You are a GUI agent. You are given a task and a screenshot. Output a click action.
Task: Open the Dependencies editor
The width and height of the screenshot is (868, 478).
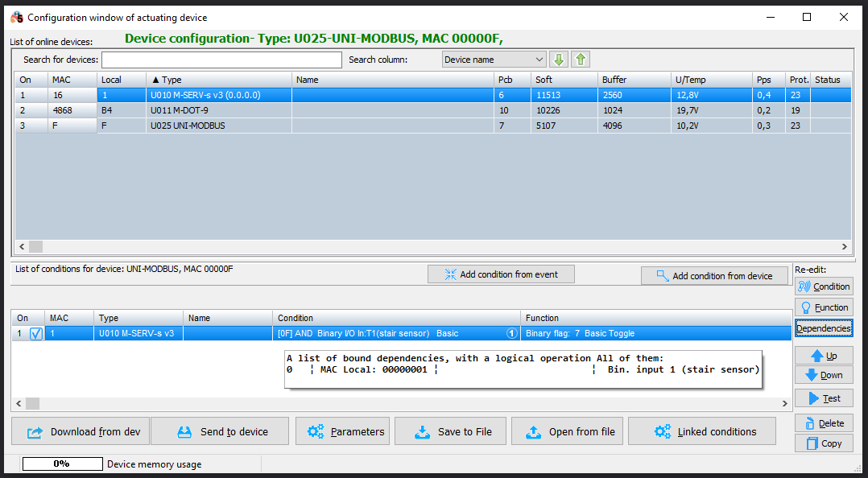824,328
